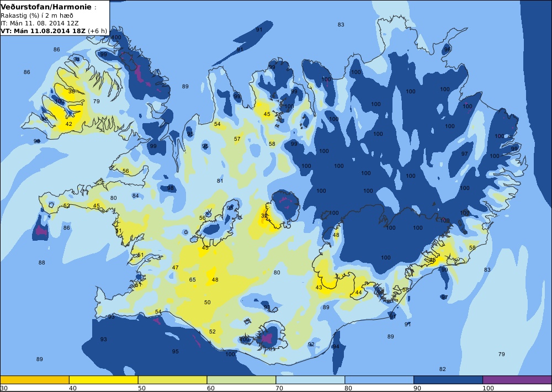
Task: Click the humidity value '88' over the sea
Action: coord(42,262)
